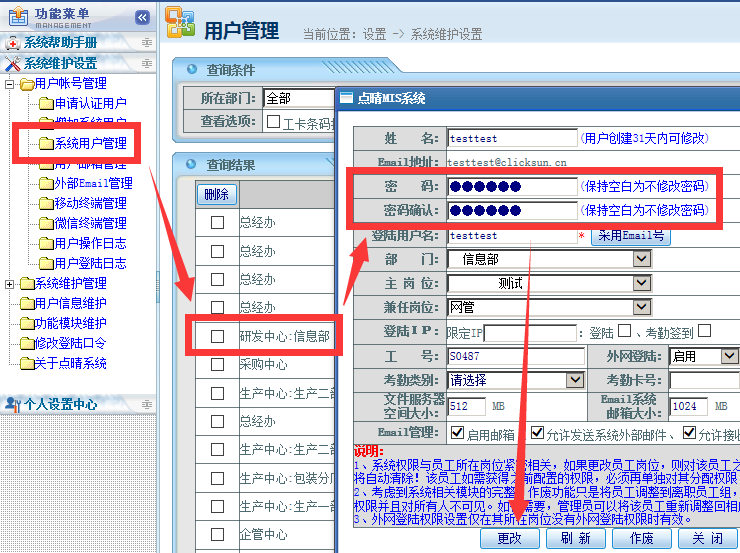Open the 系统帮助手册 section icon
Image resolution: width=740 pixels, height=553 pixels.
(12, 43)
